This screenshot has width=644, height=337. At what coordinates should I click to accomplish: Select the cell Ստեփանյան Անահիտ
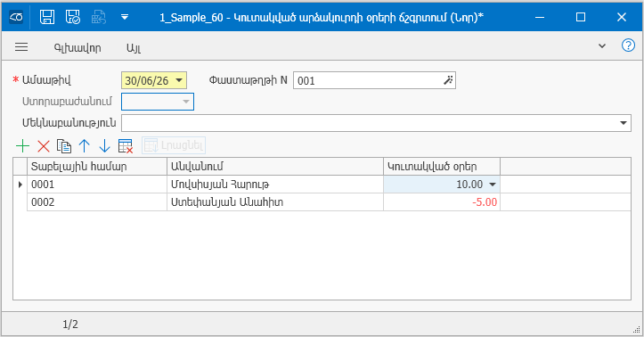(275, 202)
